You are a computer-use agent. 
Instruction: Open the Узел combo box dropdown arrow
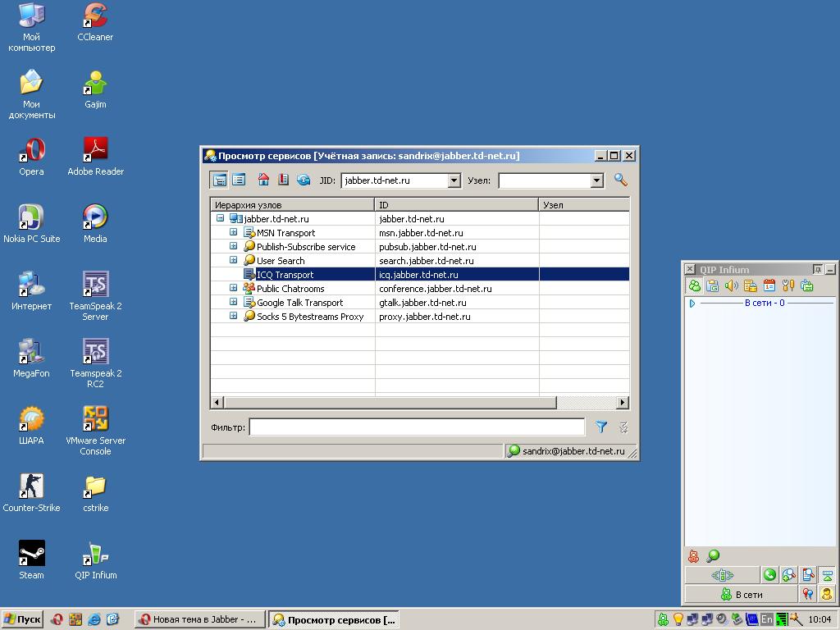point(597,180)
